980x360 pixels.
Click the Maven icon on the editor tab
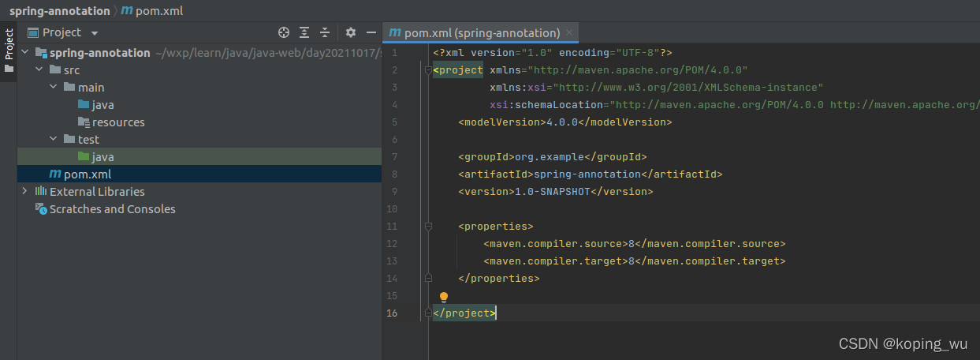click(393, 33)
